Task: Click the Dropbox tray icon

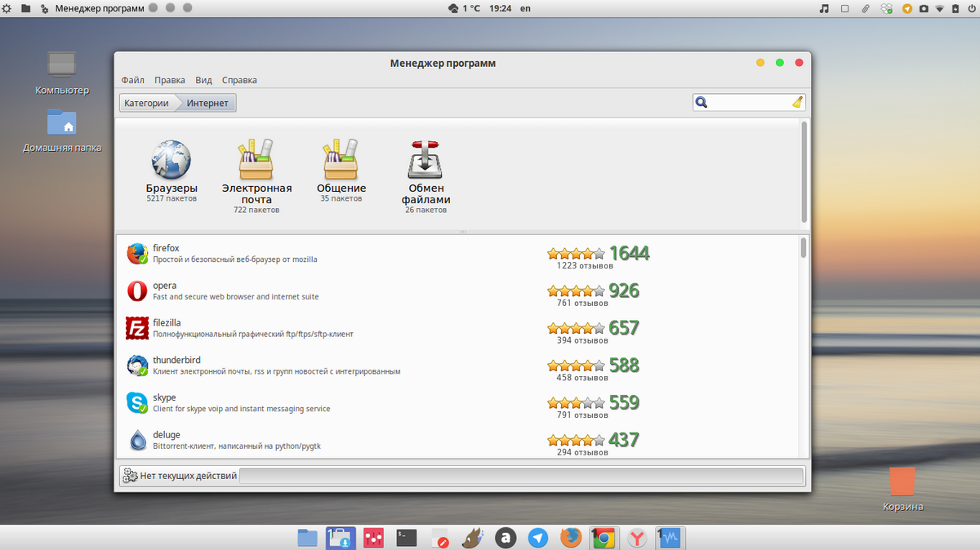Action: [x=888, y=8]
